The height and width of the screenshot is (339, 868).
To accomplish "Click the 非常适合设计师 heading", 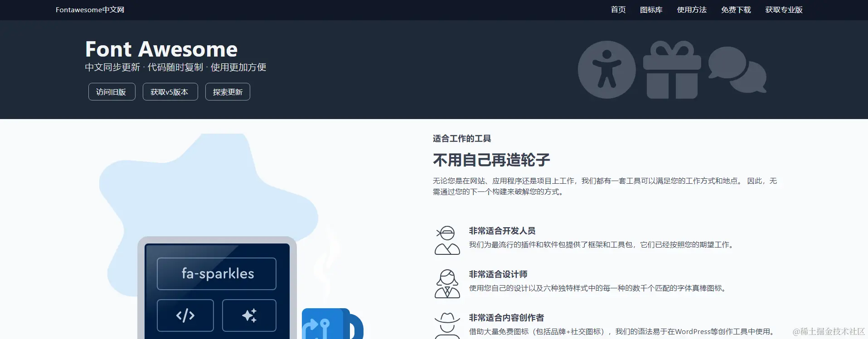I will (x=498, y=274).
